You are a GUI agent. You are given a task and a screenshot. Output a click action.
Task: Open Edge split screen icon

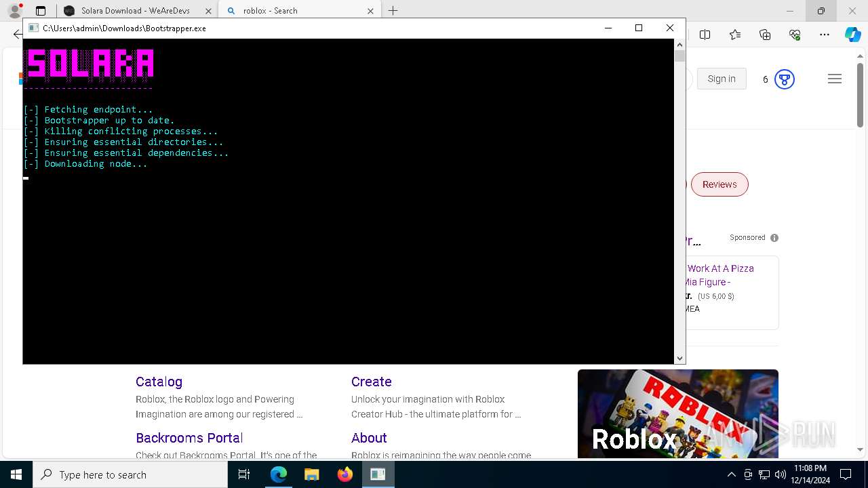tap(705, 35)
